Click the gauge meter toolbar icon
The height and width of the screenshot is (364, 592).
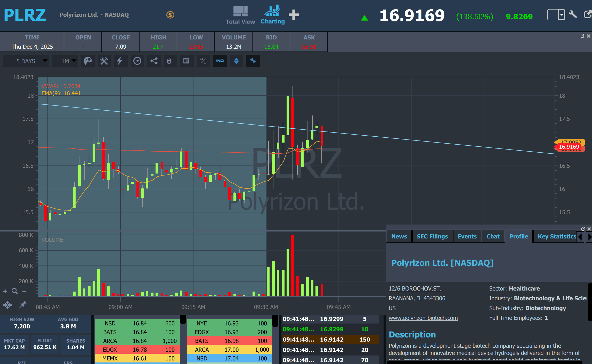coord(137,61)
